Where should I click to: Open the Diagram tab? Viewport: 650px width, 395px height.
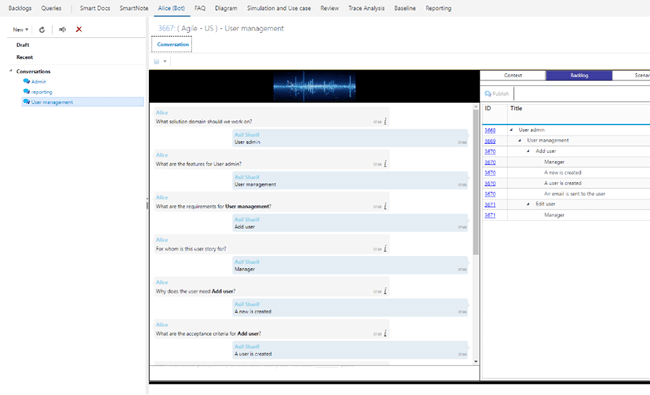[x=226, y=8]
